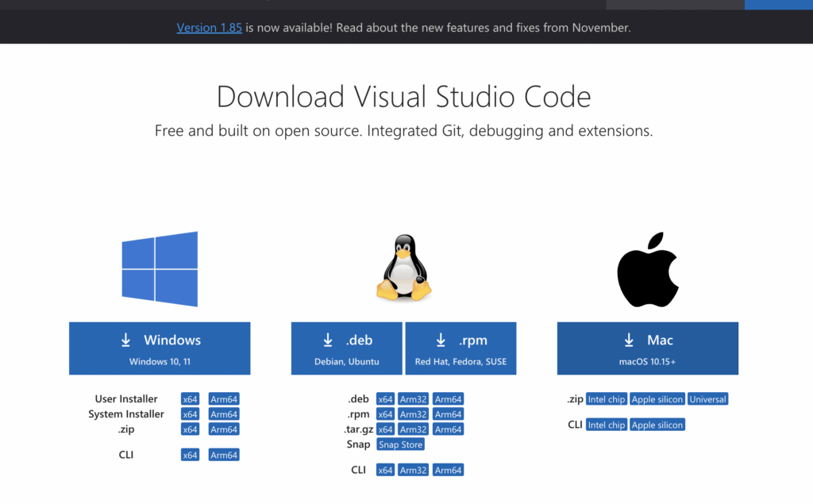The height and width of the screenshot is (504, 813).
Task: Click the big Windows download button
Action: [x=160, y=348]
